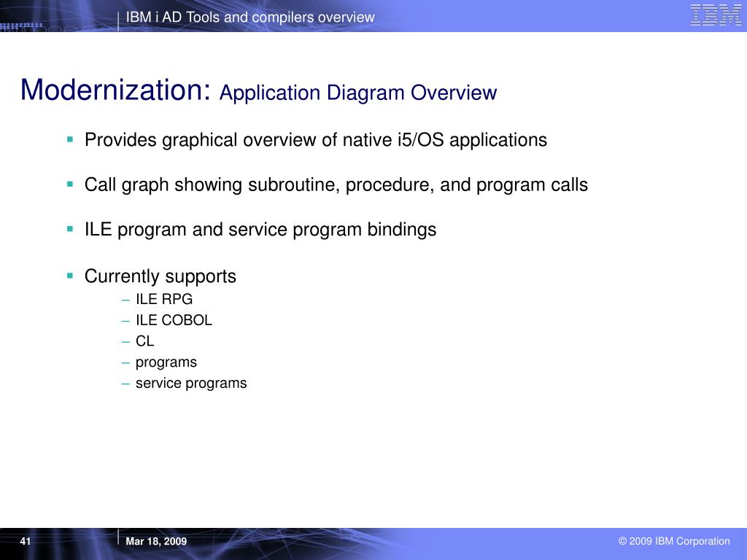
Task: Select bullet 'Provides graphical overview of native i5/OS applications'
Action: 315,140
